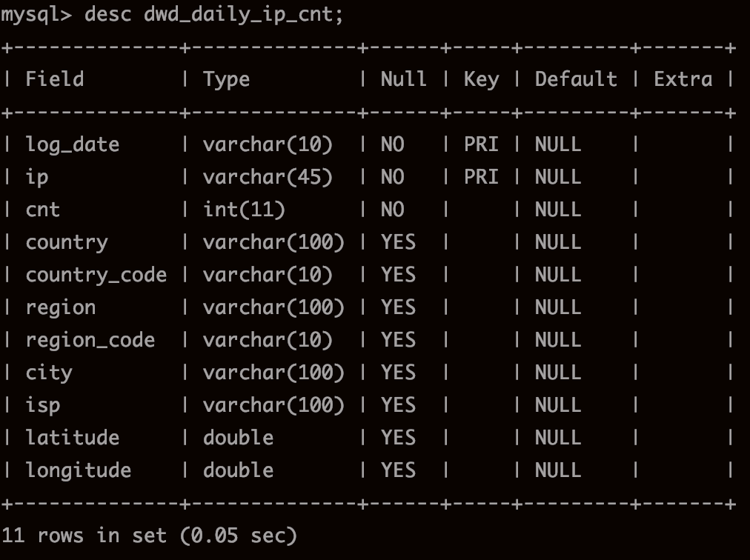The image size is (750, 560).
Task: Click the desc dwd_daily_ip_cnt command text
Action: pyautogui.click(x=213, y=15)
